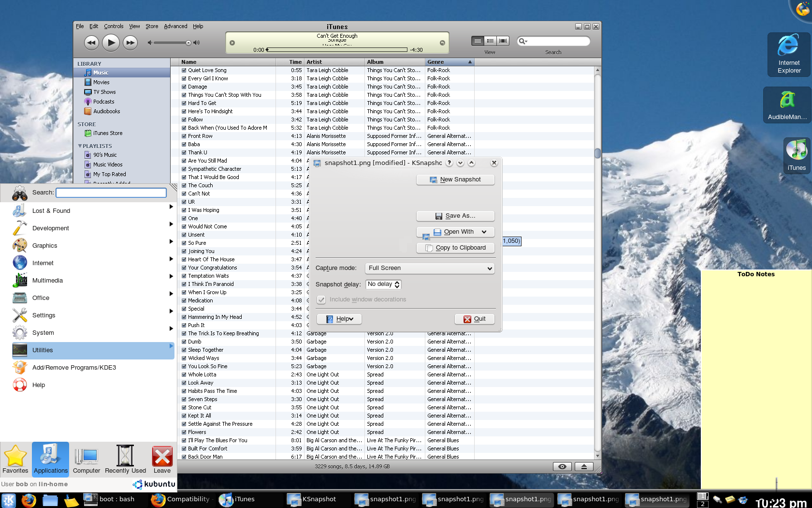Toggle checkbox for Hard To Get

184,103
